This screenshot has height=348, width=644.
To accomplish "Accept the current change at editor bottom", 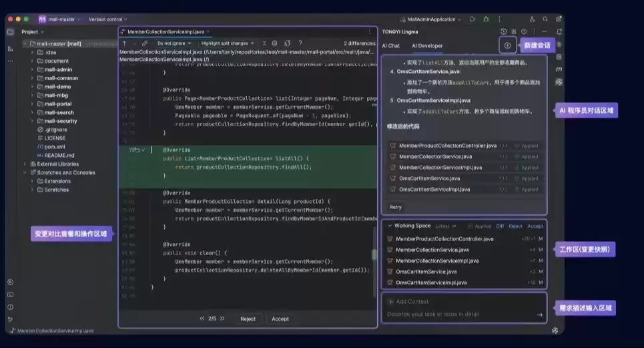I will pyautogui.click(x=280, y=319).
